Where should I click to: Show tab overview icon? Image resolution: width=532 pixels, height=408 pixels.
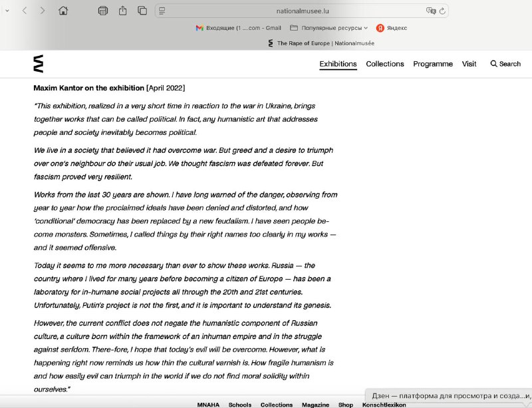tap(142, 11)
